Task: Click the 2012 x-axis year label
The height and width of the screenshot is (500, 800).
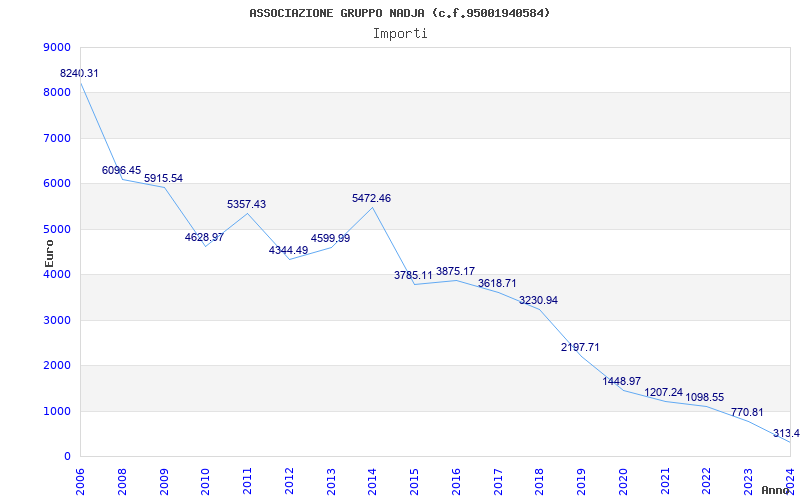Action: [289, 482]
